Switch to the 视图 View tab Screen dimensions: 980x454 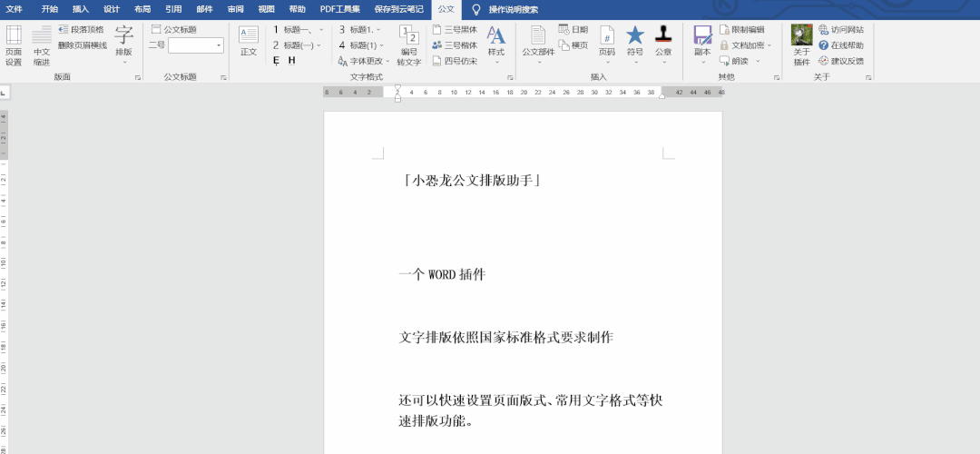(x=266, y=9)
